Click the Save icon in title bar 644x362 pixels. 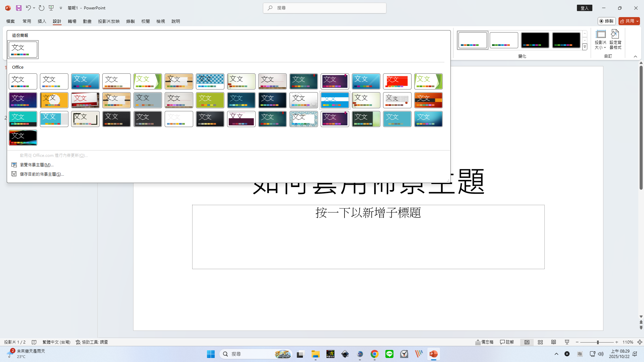[19, 8]
